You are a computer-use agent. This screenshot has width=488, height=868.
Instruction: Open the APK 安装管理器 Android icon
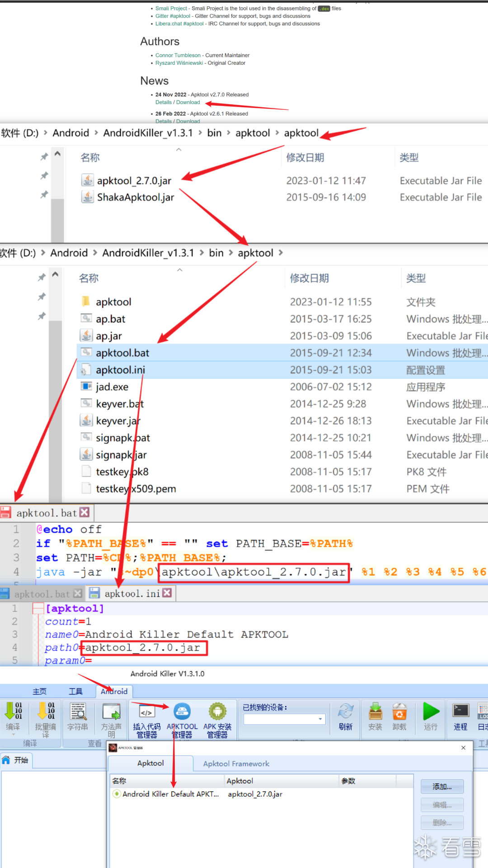[x=217, y=712]
